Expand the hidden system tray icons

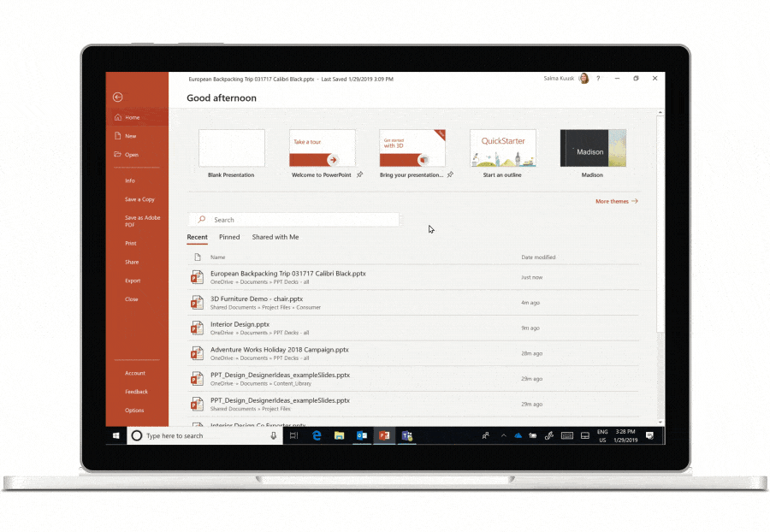point(504,435)
